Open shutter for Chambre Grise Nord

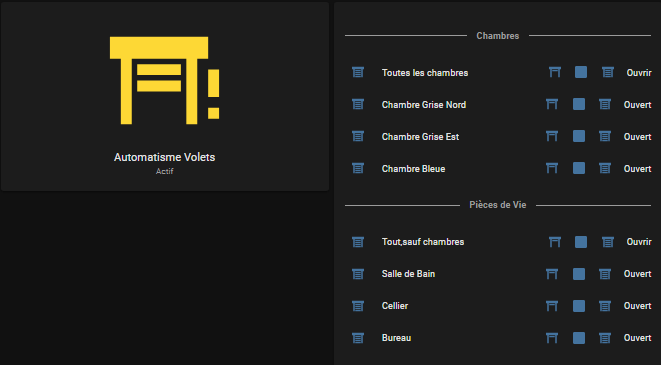pos(552,104)
